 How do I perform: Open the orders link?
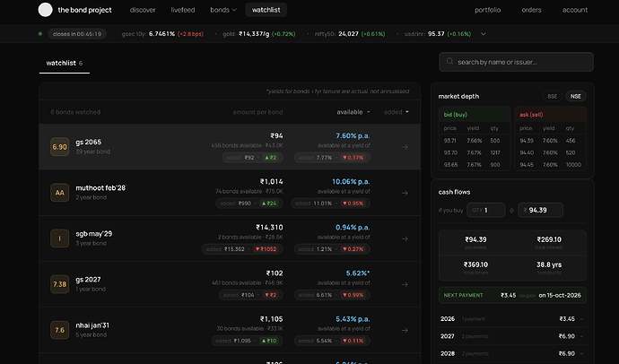click(x=531, y=10)
